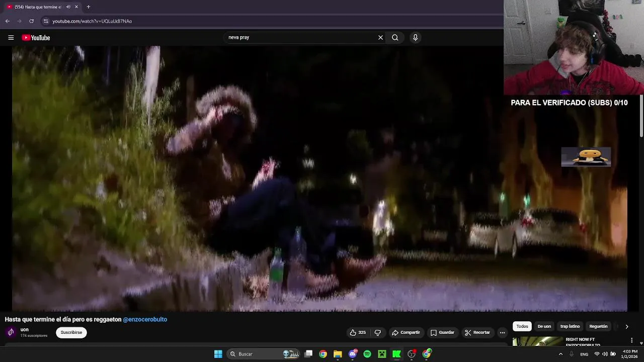Open Wi-Fi network settings in tray
Screen dimensions: 644x362
pos(597,354)
